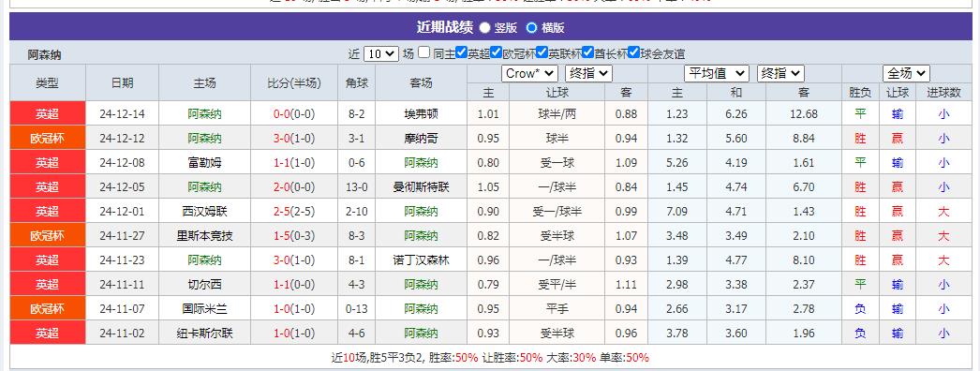
Task: Click the 胜负 column header
Action: pos(861,93)
